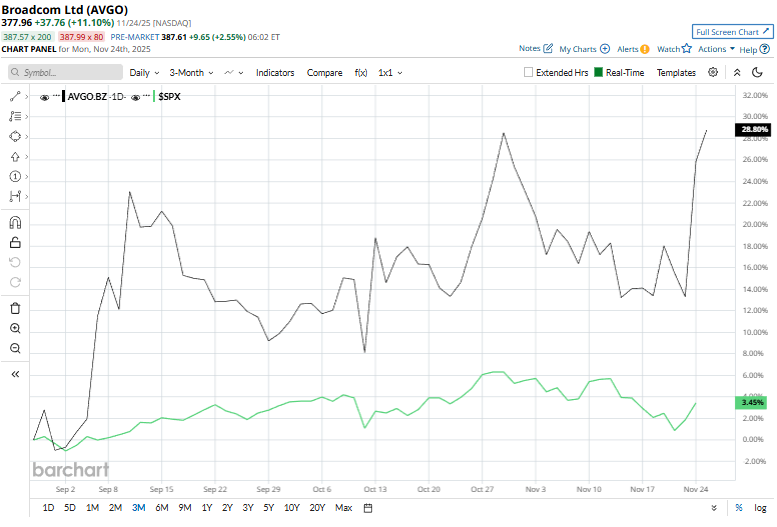Screen dimensions: 777x527
Task: Expand the 3-Month period dropdown
Action: (x=191, y=73)
